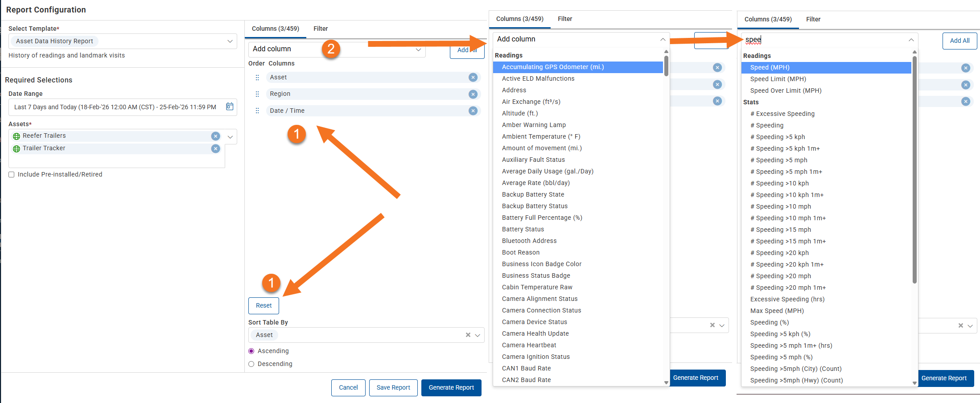The height and width of the screenshot is (403, 980).
Task: Click Save Report
Action: pos(393,387)
